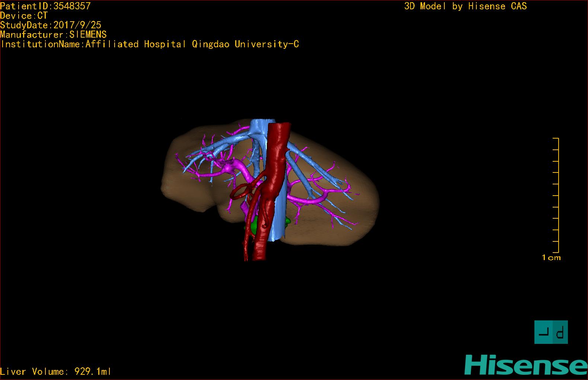Click the InstitutionName Affiliated Hospital text
Screen dimensions: 588x380
pos(150,44)
